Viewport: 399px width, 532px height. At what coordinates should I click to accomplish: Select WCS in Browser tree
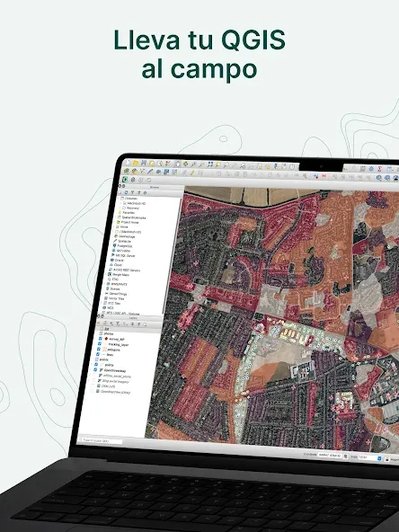tap(111, 307)
